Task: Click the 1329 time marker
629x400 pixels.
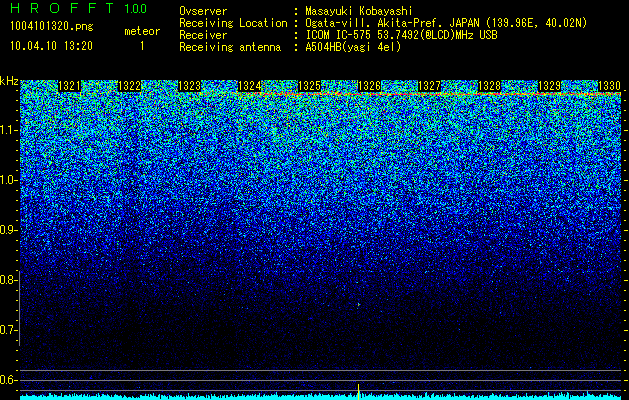Action: [x=550, y=86]
